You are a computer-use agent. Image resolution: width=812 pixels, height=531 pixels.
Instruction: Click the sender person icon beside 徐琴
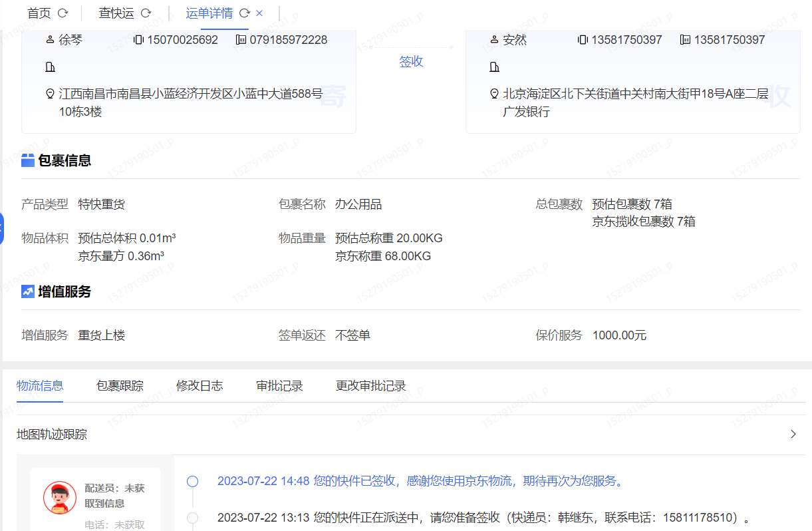coord(50,40)
